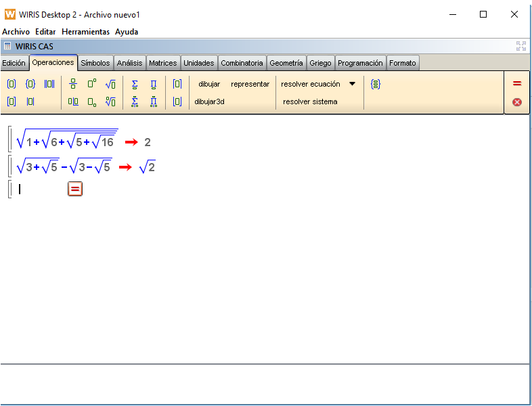The image size is (532, 406).
Task: Switch to the Matrices tab
Action: pos(162,63)
